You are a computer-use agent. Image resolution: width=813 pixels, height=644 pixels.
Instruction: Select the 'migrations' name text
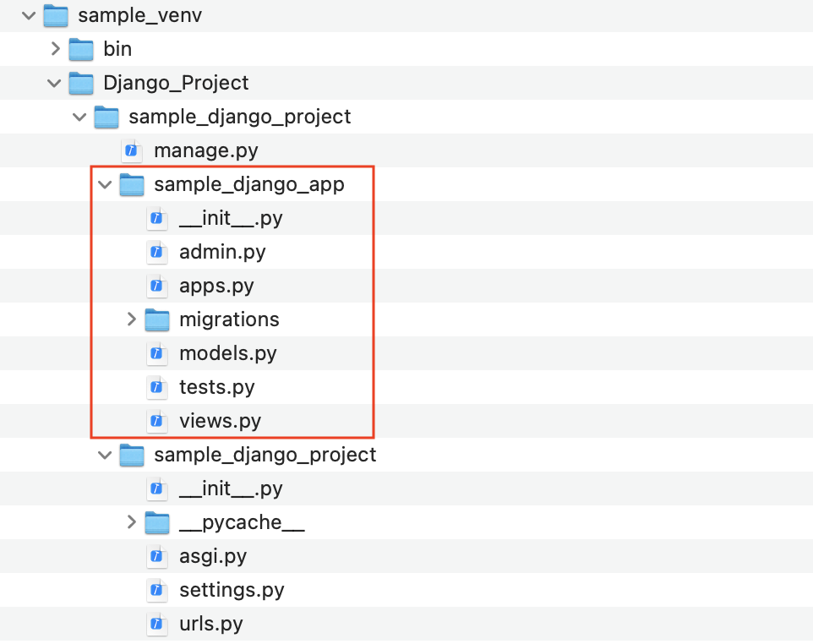pyautogui.click(x=229, y=320)
